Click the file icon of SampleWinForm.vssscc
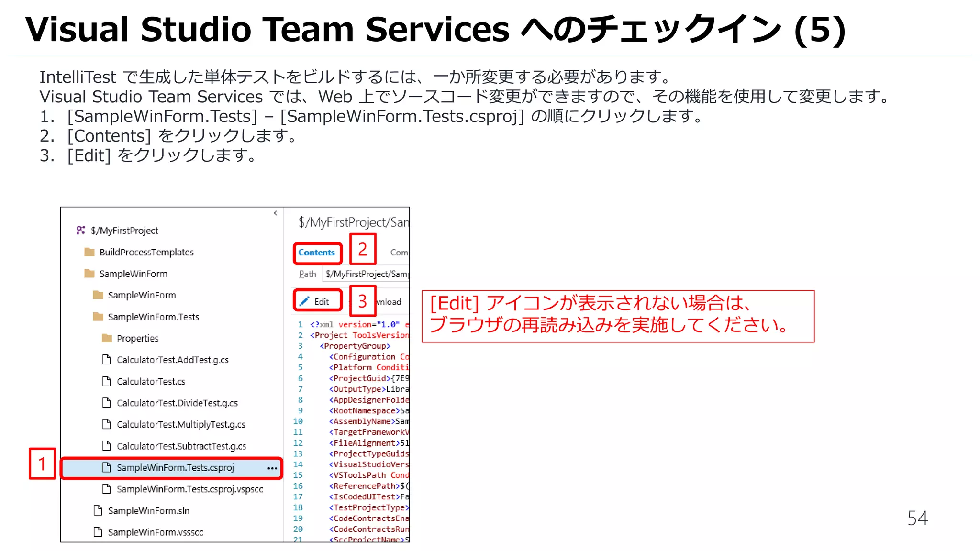The image size is (980, 551). 98,531
